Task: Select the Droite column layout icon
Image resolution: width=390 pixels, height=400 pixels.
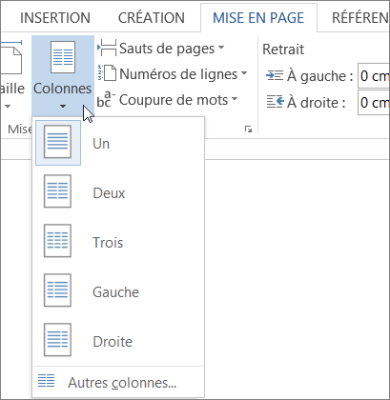Action: [58, 340]
